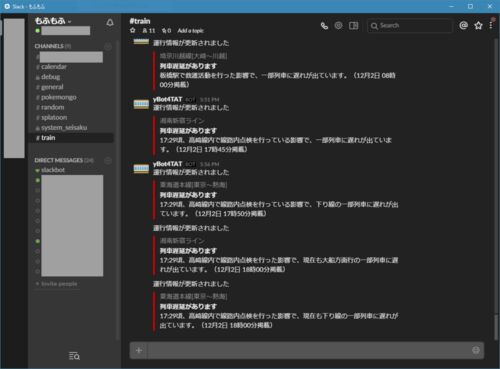
Task: Open more items menu
Action: 491,25
